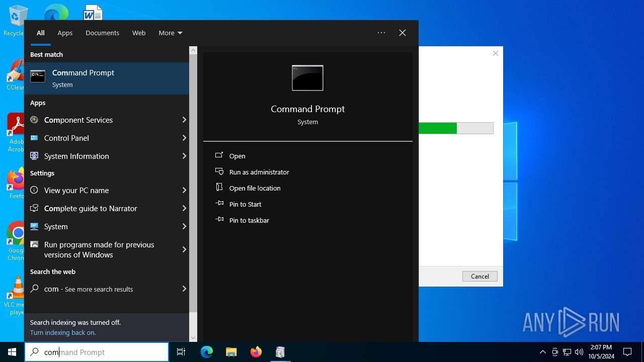Switch to the Apps search tab

pos(65,33)
